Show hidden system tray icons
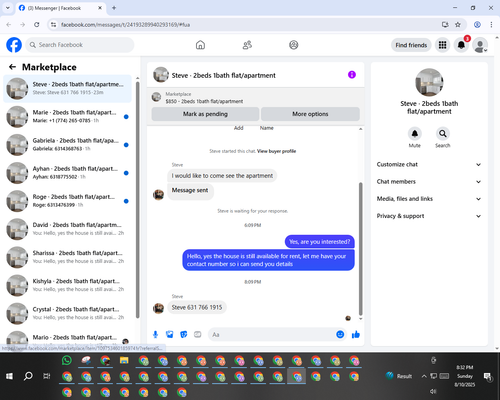500x400 pixels. click(424, 376)
